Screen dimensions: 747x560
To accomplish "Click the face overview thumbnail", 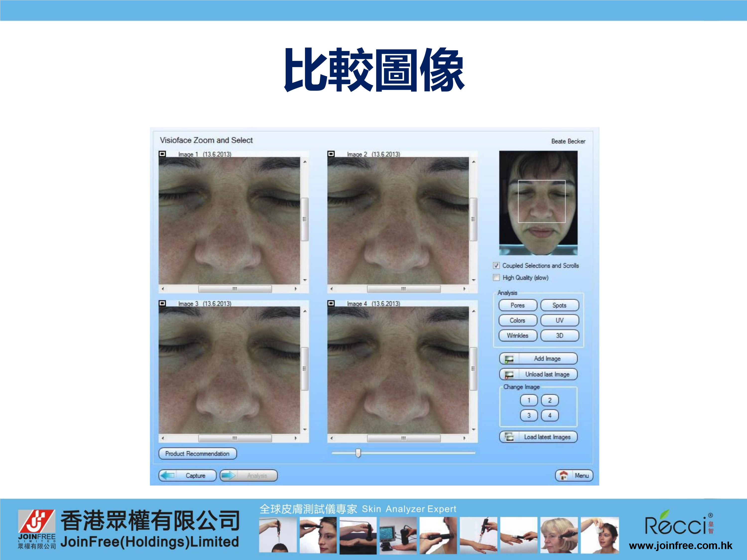I will pyautogui.click(x=538, y=203).
